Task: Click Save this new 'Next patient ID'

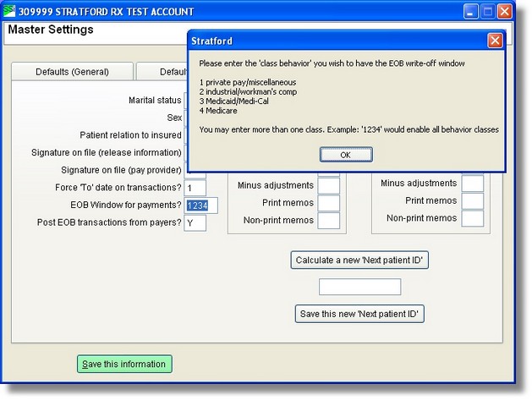Action: (x=359, y=314)
